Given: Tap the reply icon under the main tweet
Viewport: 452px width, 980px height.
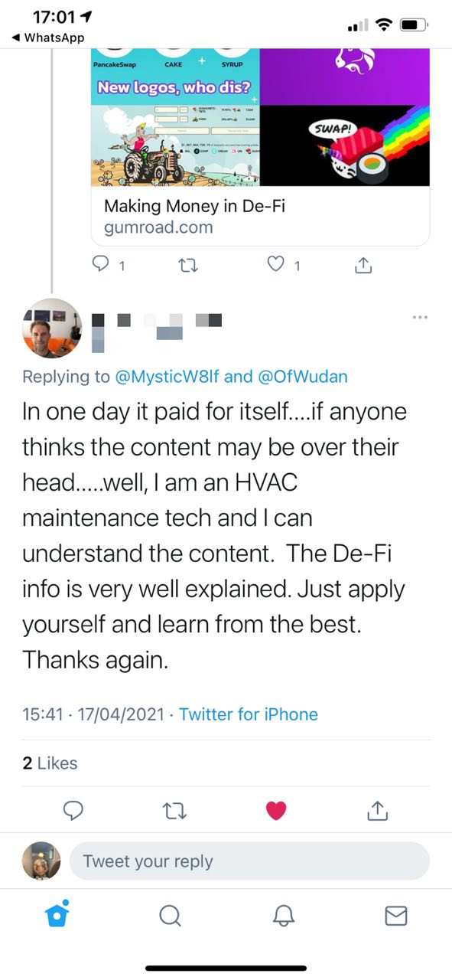Looking at the screenshot, I should coord(73,809).
